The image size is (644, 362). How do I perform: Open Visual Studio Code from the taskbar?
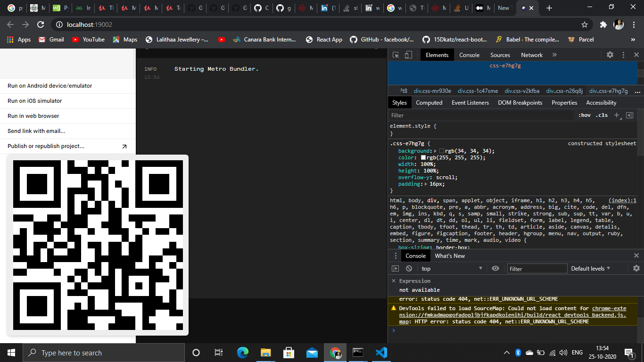pos(381,353)
